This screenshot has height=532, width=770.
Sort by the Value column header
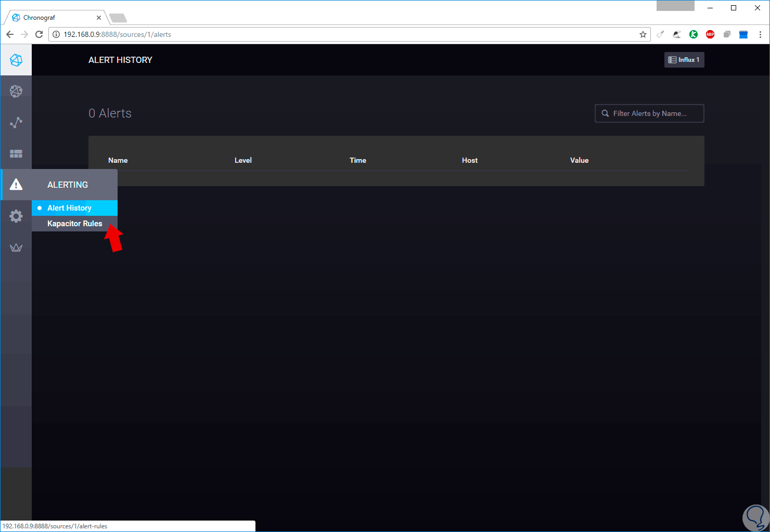[x=580, y=160]
